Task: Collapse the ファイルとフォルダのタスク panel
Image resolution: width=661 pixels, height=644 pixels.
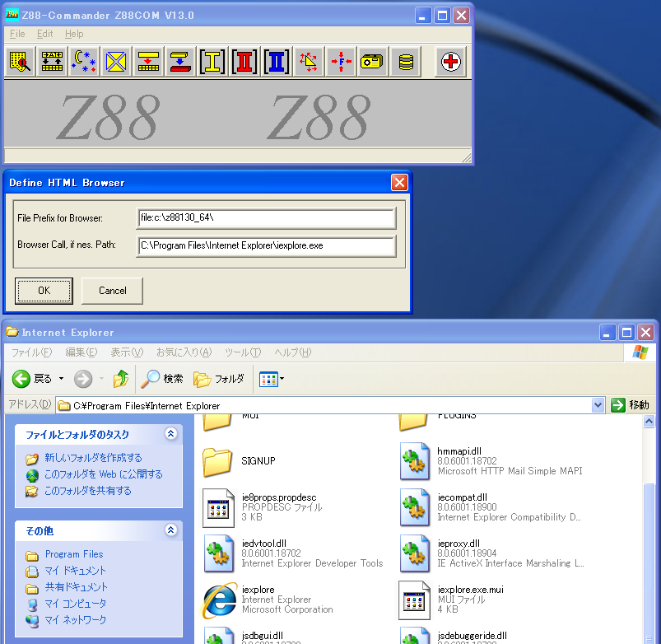Action: [x=170, y=433]
